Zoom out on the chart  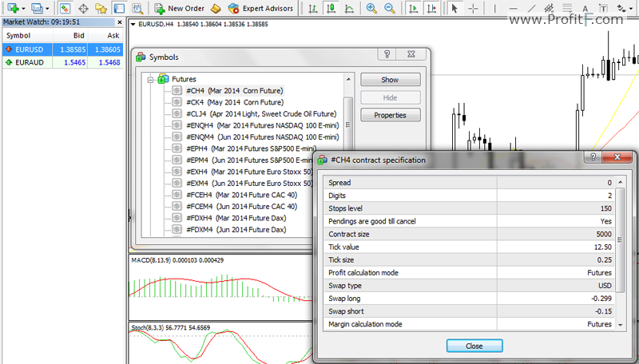[390, 8]
